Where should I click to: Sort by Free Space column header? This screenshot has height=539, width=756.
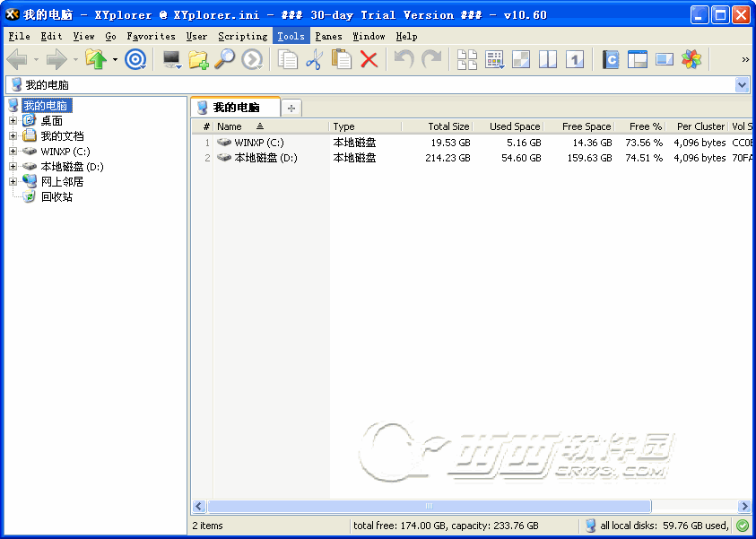point(578,126)
